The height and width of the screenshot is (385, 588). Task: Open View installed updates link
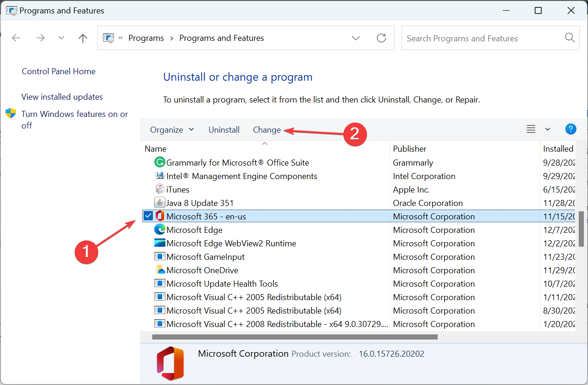[x=62, y=96]
